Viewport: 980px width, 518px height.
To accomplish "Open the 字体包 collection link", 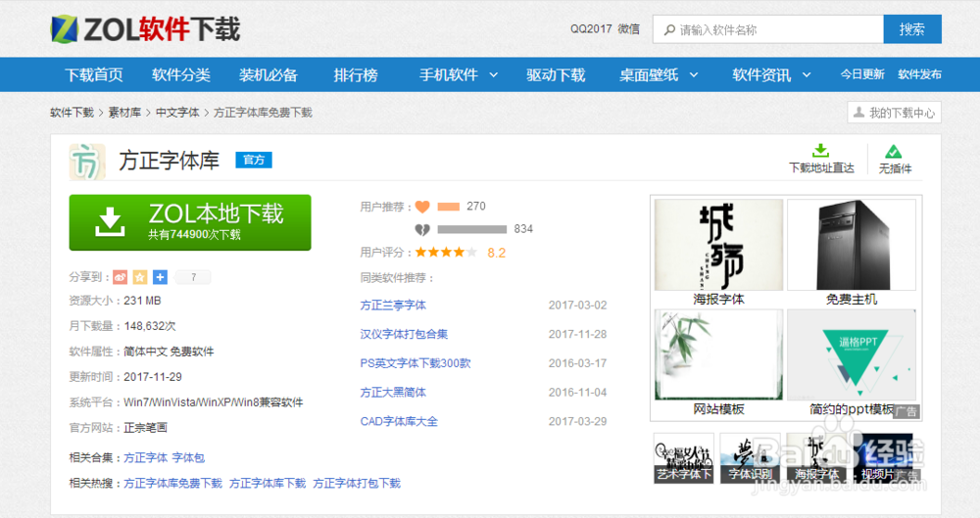I will point(188,457).
